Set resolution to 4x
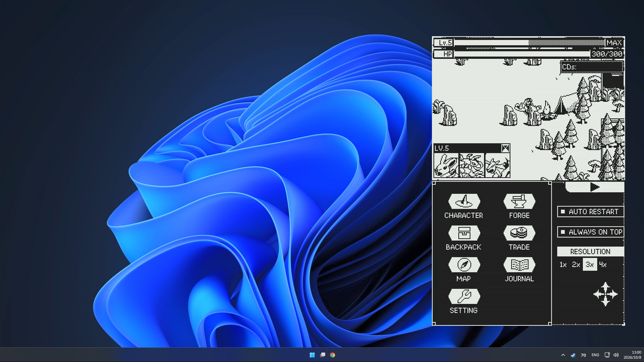Screen dimensions: 644x362 603,264
